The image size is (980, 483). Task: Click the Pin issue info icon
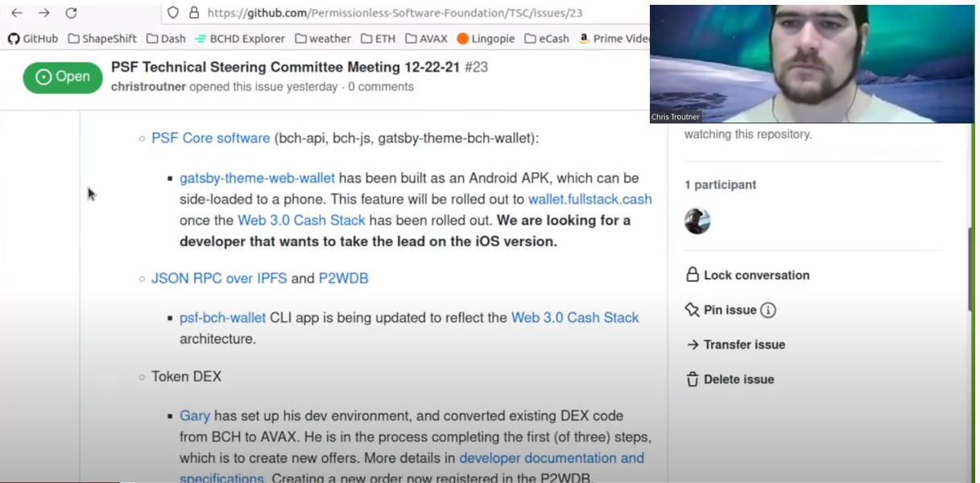(768, 310)
